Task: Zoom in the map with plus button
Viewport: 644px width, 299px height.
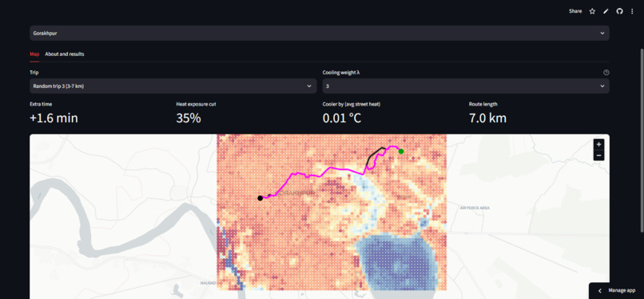Action: tap(598, 144)
